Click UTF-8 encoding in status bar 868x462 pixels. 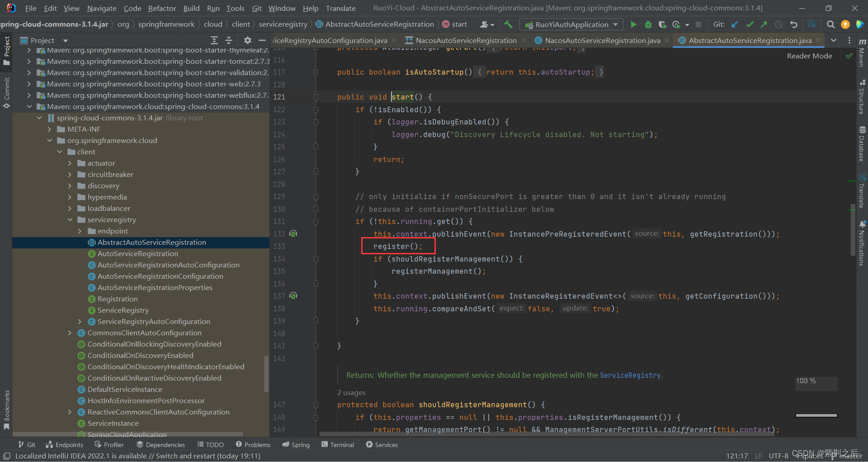click(778, 456)
